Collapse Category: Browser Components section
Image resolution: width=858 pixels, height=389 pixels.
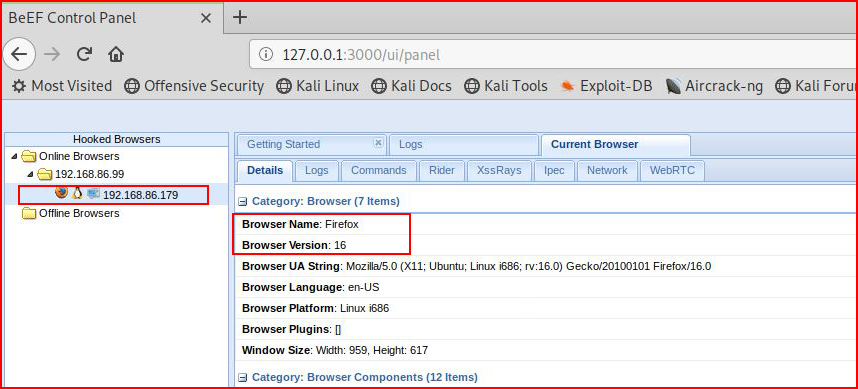243,378
